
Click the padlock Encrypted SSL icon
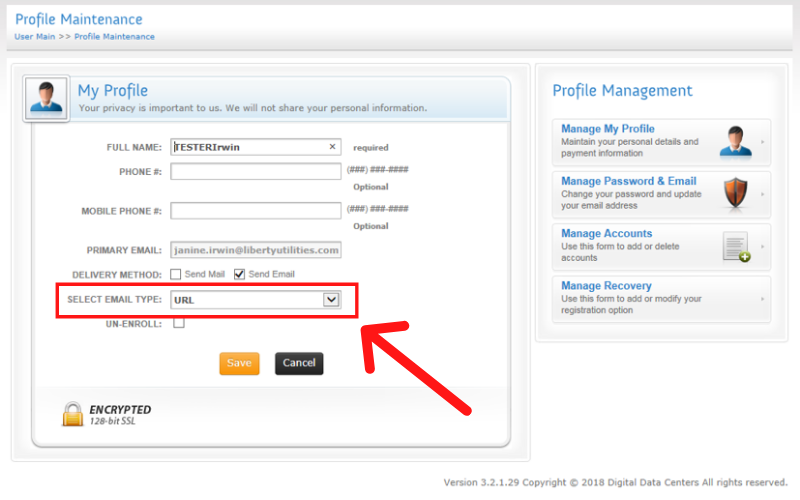(72, 414)
